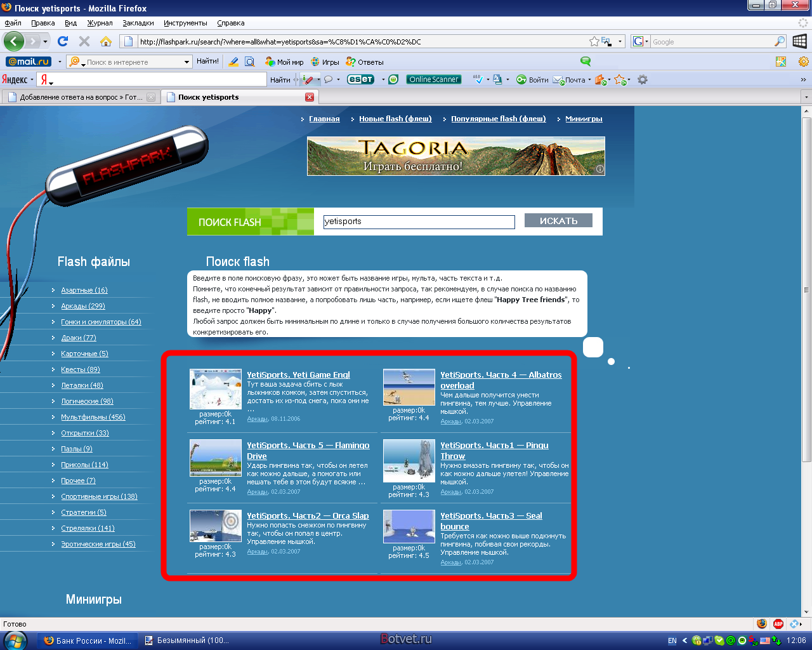Open the Правка menu
The image size is (812, 650).
(x=43, y=23)
